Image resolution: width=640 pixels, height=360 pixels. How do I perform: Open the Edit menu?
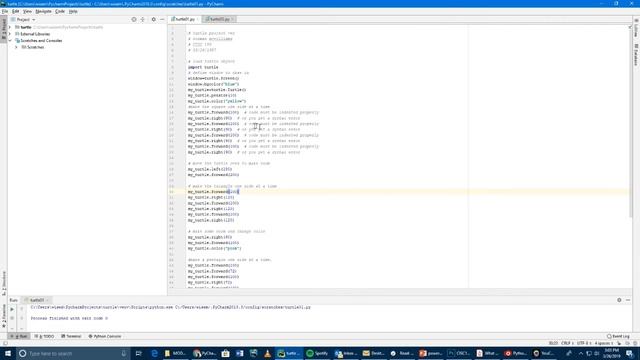coord(16,11)
